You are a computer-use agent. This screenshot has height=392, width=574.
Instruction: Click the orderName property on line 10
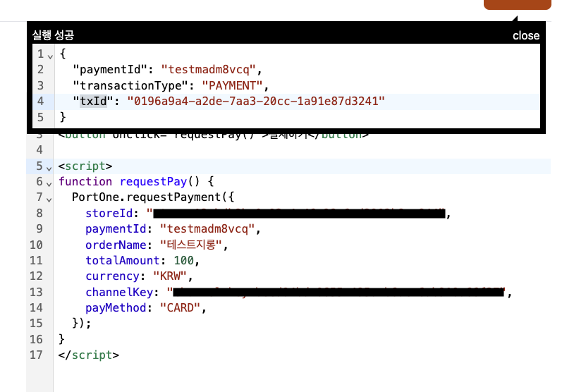click(x=116, y=245)
